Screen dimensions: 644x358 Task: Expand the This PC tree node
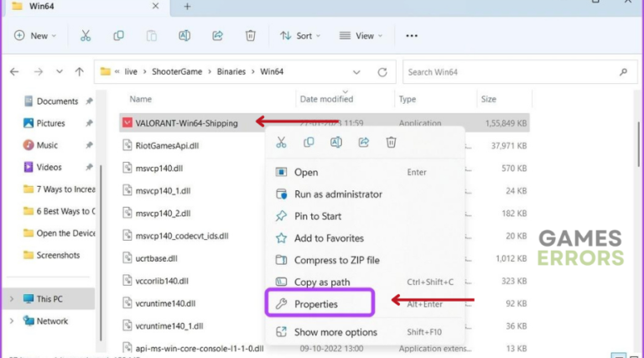(11, 299)
